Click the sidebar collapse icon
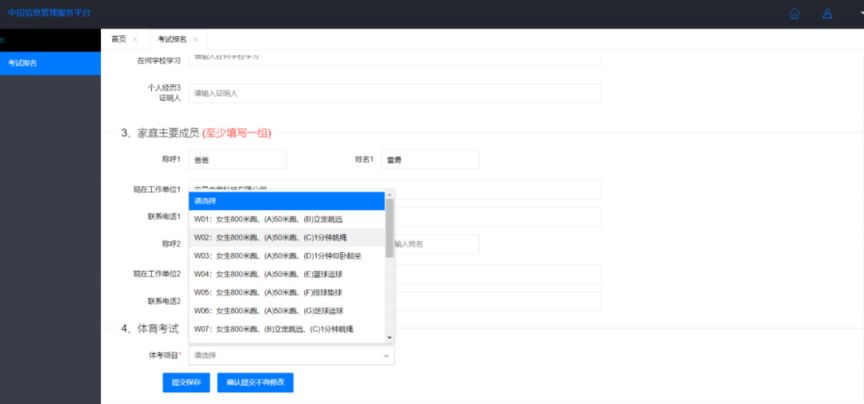Viewport: 864px width, 404px height. 2,40
